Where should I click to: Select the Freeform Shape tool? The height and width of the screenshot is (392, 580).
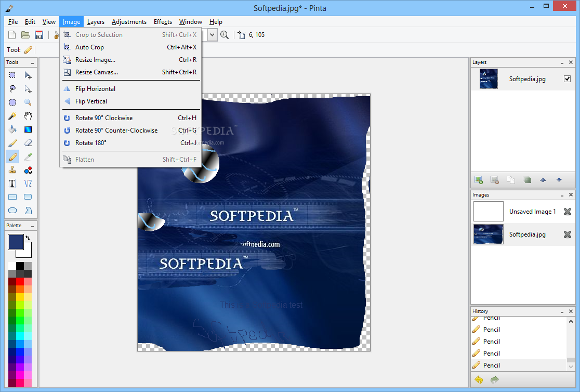[28, 211]
